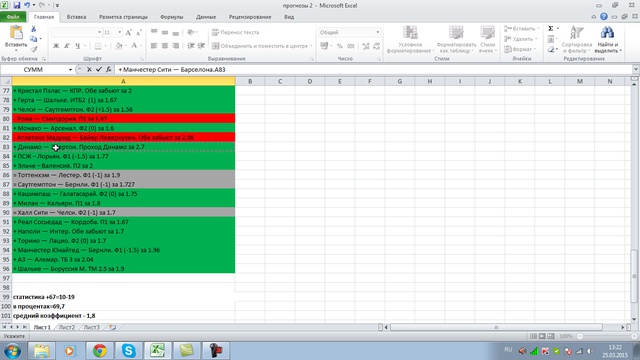Click the Save icon in quick access toolbar

[x=17, y=5]
